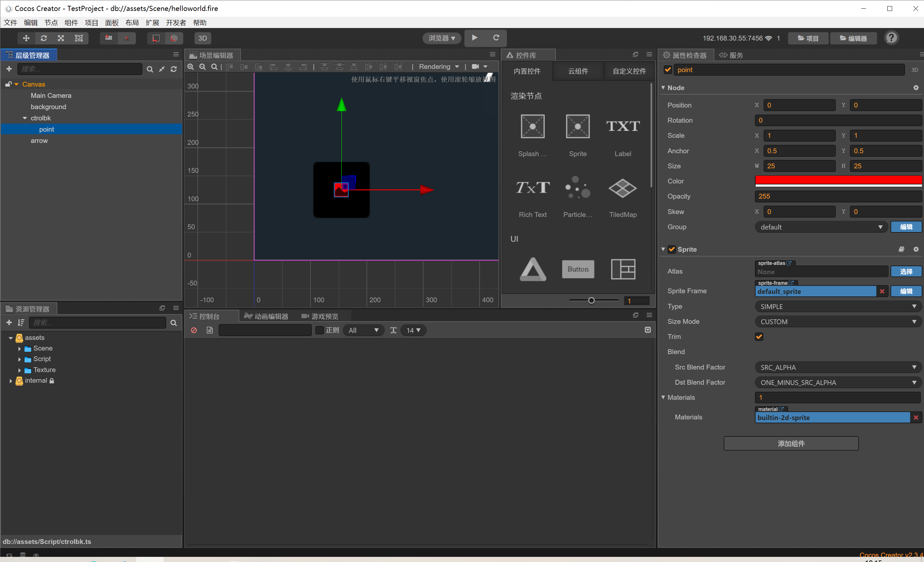The height and width of the screenshot is (562, 924).
Task: Uncheck the point node active checkbox
Action: tap(668, 70)
